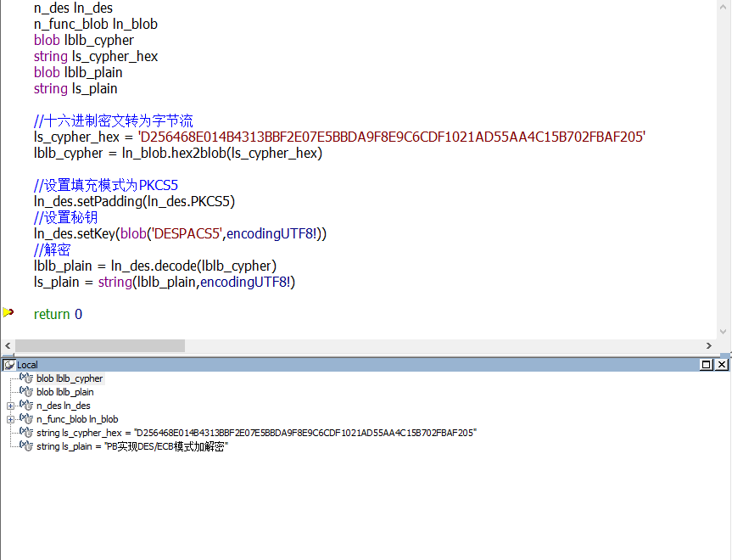Select the string ls_plain variable row
732x560 pixels.
click(132, 446)
